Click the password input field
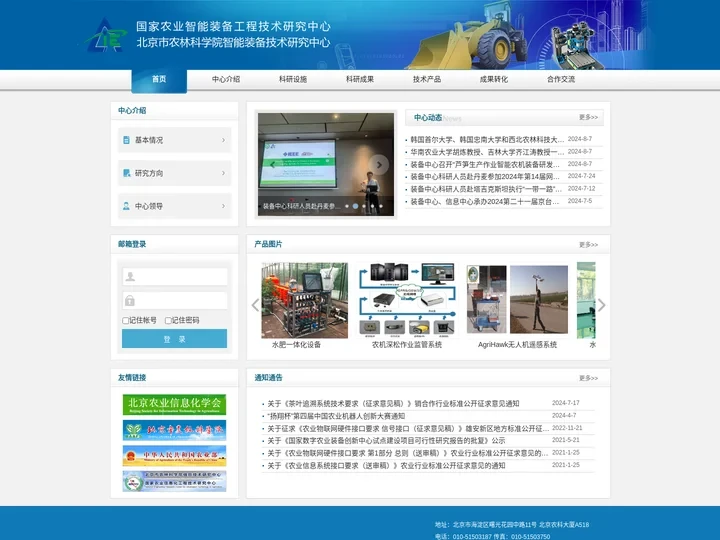Image resolution: width=720 pixels, height=540 pixels. point(174,301)
